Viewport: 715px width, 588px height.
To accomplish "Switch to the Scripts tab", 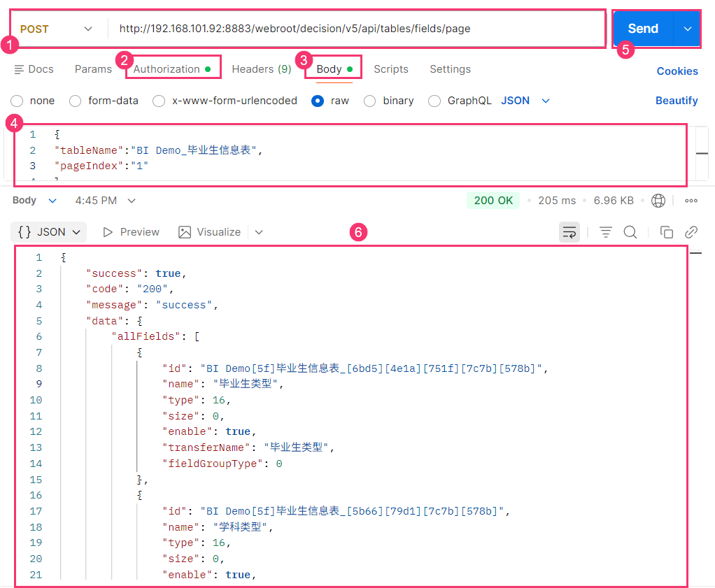I will tap(391, 69).
